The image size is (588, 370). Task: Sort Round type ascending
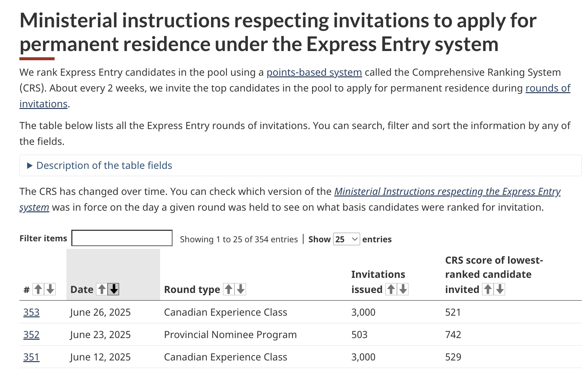pos(229,289)
